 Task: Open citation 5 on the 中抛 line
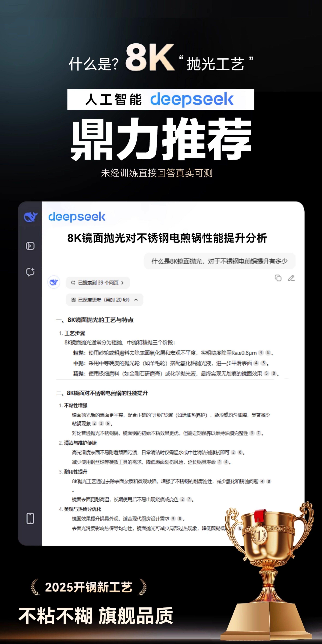[x=263, y=363]
